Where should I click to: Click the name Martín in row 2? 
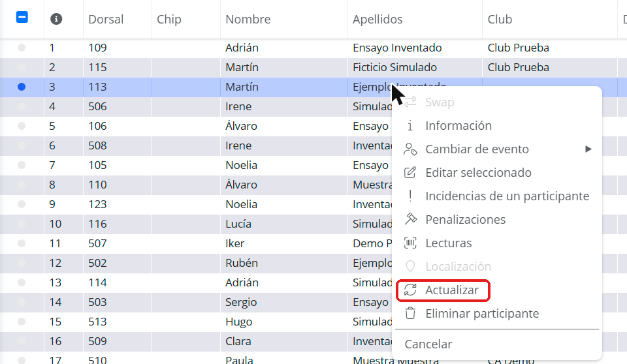tap(242, 67)
